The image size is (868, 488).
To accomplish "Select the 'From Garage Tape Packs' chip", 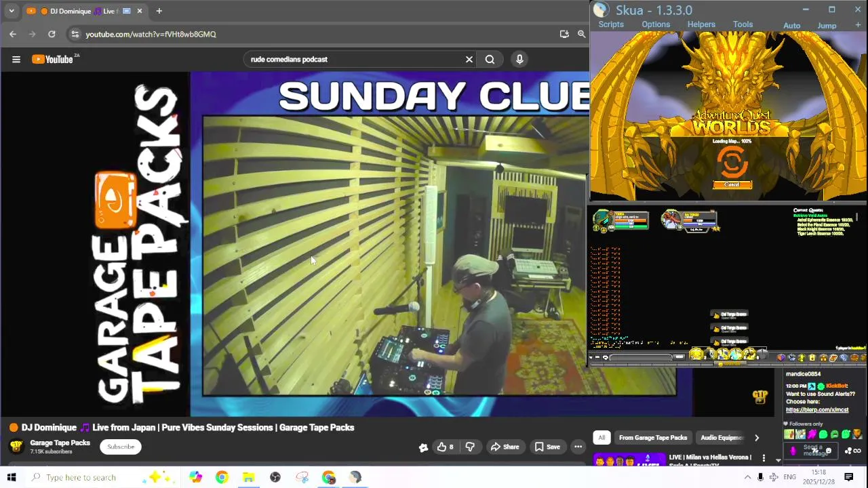I will pyautogui.click(x=653, y=438).
